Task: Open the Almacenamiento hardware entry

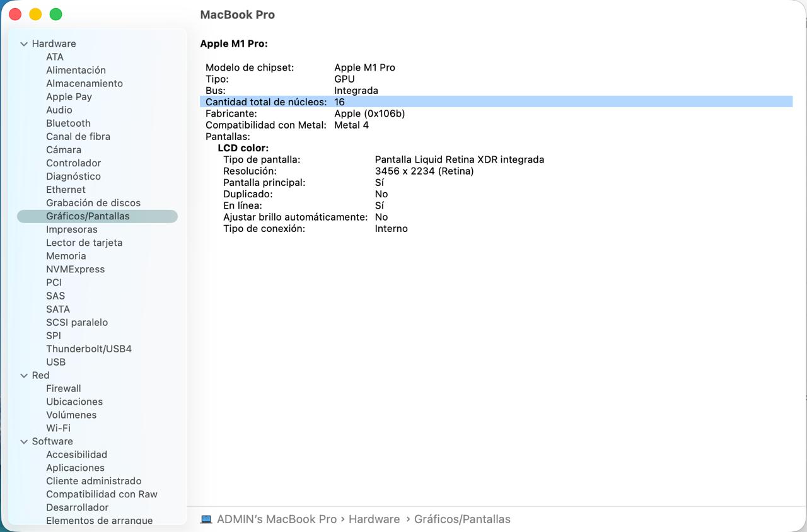Action: point(84,84)
